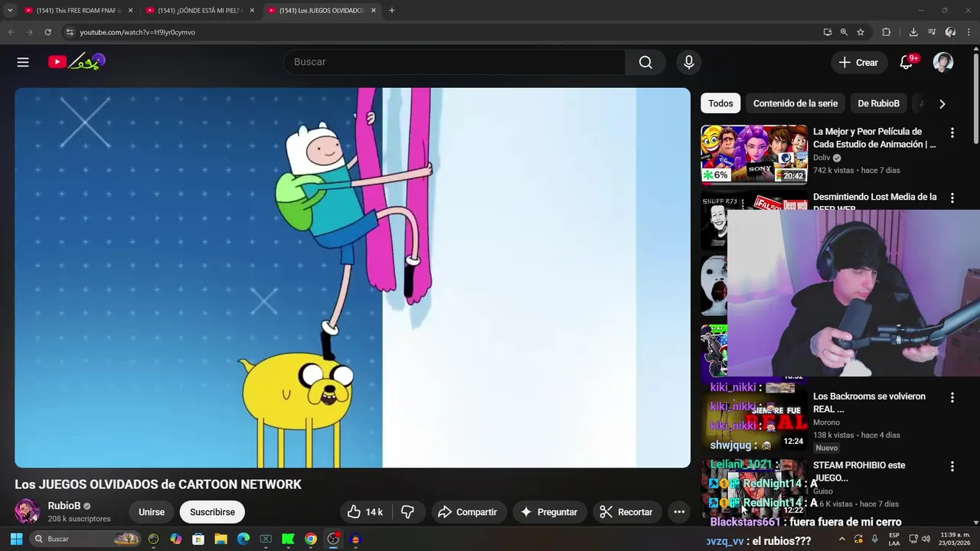Show hidden system tray icons
The width and height of the screenshot is (980, 551).
(841, 539)
